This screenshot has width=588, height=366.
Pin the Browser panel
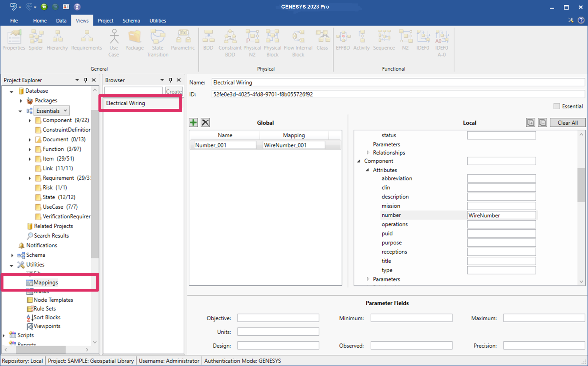(170, 80)
